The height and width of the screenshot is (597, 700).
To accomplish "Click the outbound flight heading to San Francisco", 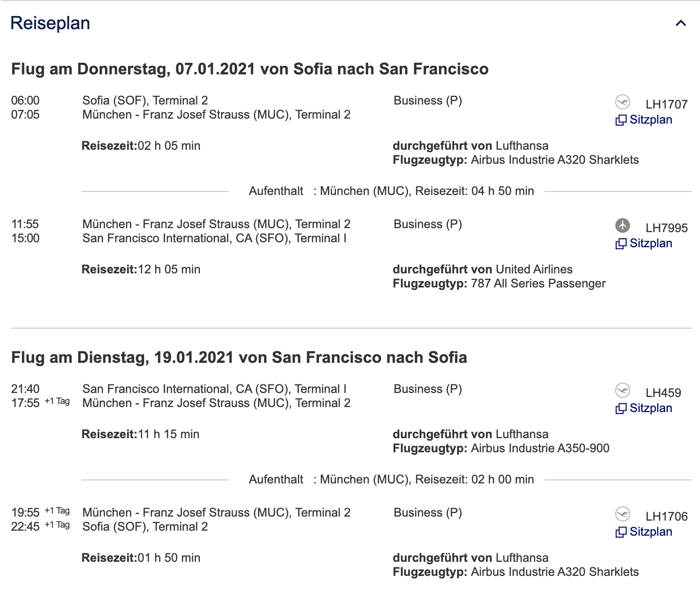I will click(250, 69).
